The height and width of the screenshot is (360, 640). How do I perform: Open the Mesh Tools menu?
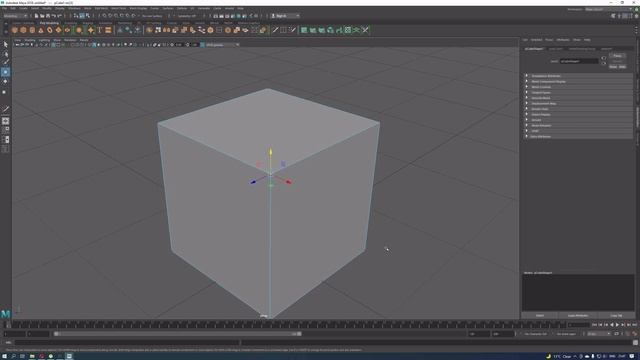[119, 8]
